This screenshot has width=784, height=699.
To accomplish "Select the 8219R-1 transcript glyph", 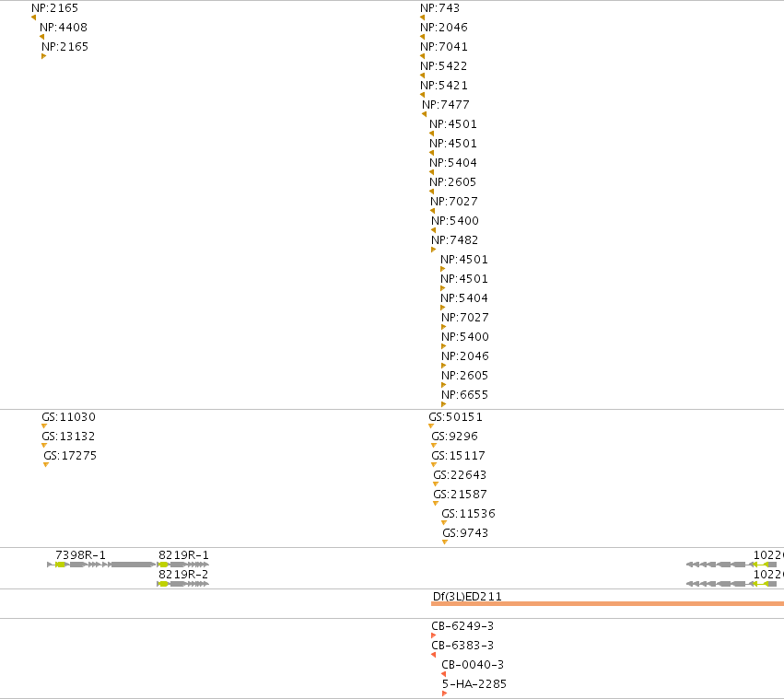I will click(183, 565).
